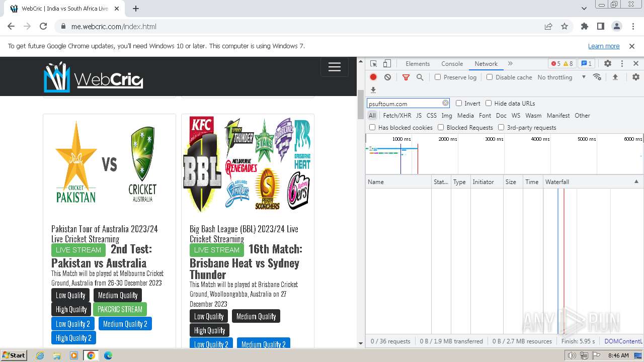Check Has blocked cookies checkbox
This screenshot has height=362, width=644.
point(372,127)
